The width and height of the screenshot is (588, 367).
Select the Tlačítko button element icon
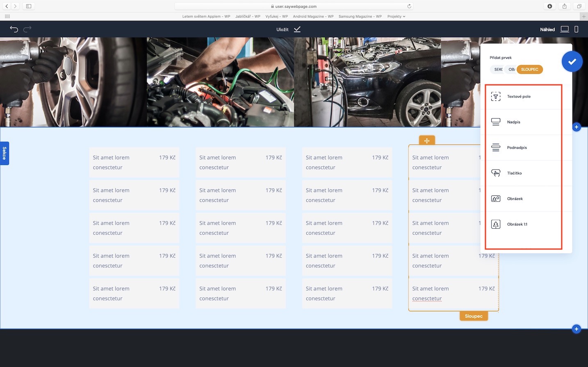click(496, 173)
